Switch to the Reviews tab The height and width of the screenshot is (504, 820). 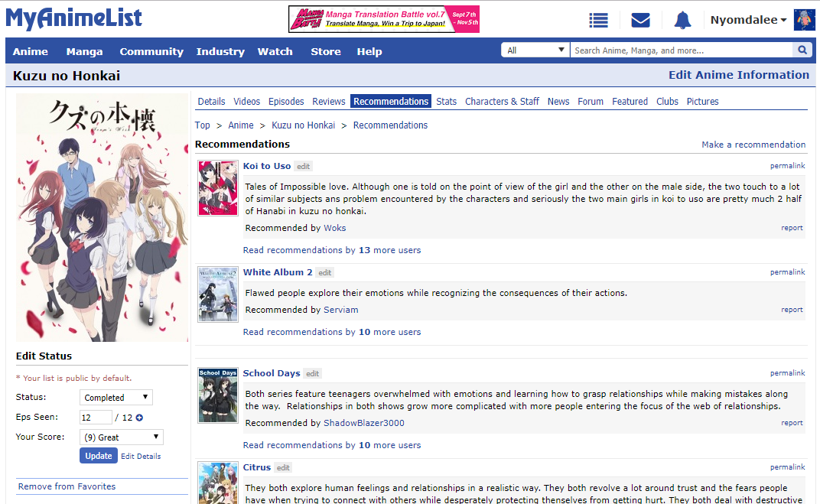coord(328,101)
